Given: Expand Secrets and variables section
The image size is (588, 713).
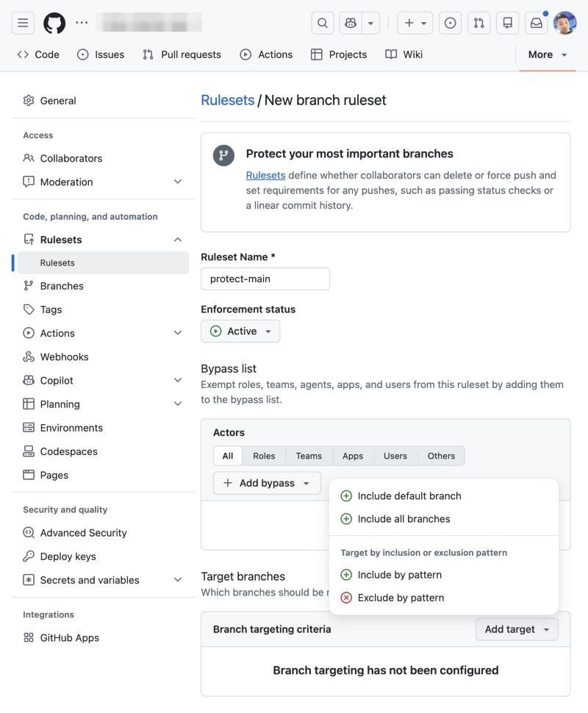Looking at the screenshot, I should [x=178, y=580].
